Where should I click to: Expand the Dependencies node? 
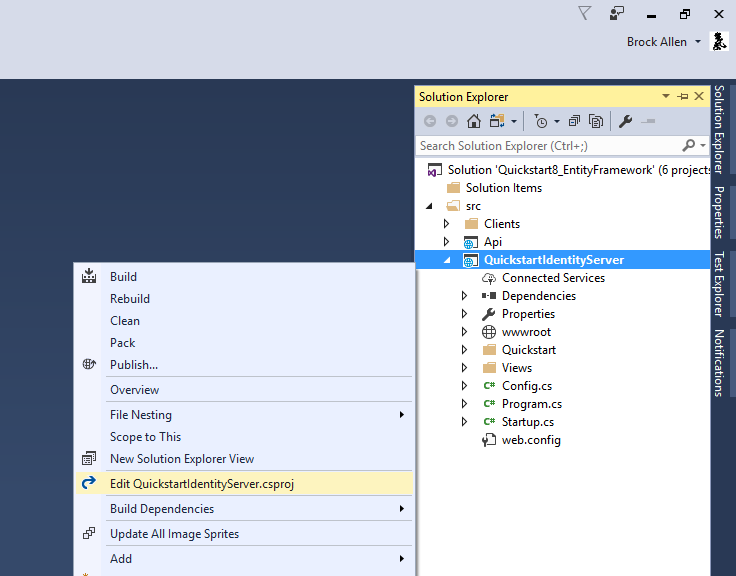464,296
